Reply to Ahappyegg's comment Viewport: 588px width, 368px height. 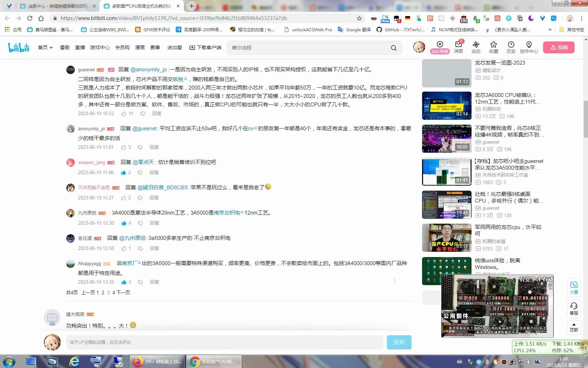(155, 282)
